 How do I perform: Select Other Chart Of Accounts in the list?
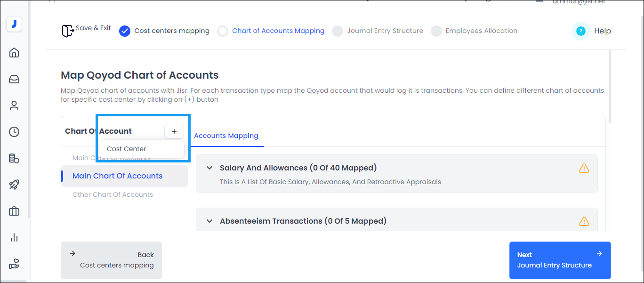pyautogui.click(x=113, y=194)
